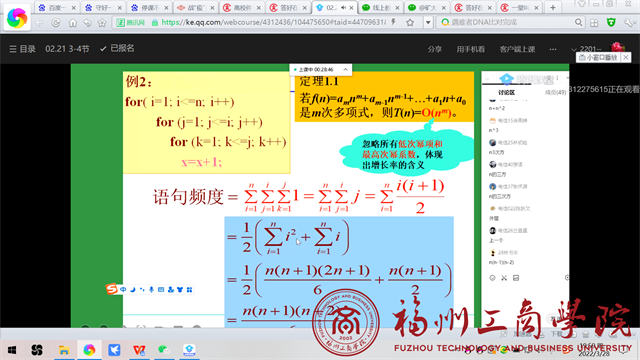Open the address bar dropdown arrow
The width and height of the screenshot is (640, 360).
[x=428, y=22]
